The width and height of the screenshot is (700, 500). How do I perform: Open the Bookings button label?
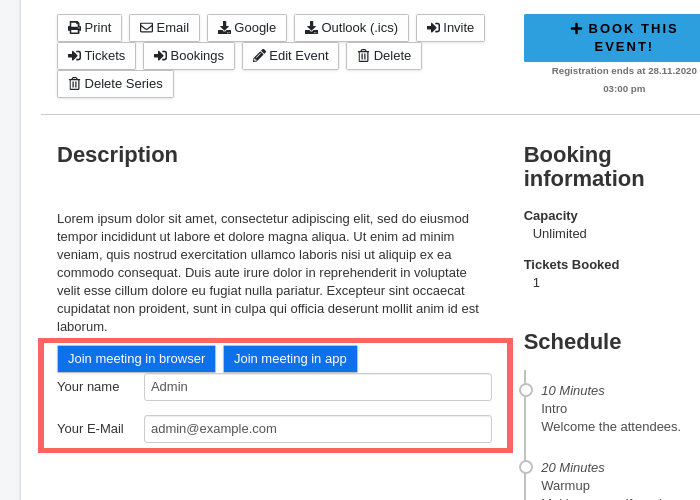(x=197, y=56)
